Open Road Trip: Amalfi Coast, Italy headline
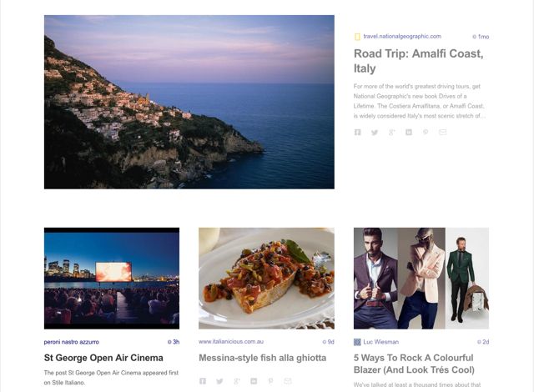 [x=418, y=61]
